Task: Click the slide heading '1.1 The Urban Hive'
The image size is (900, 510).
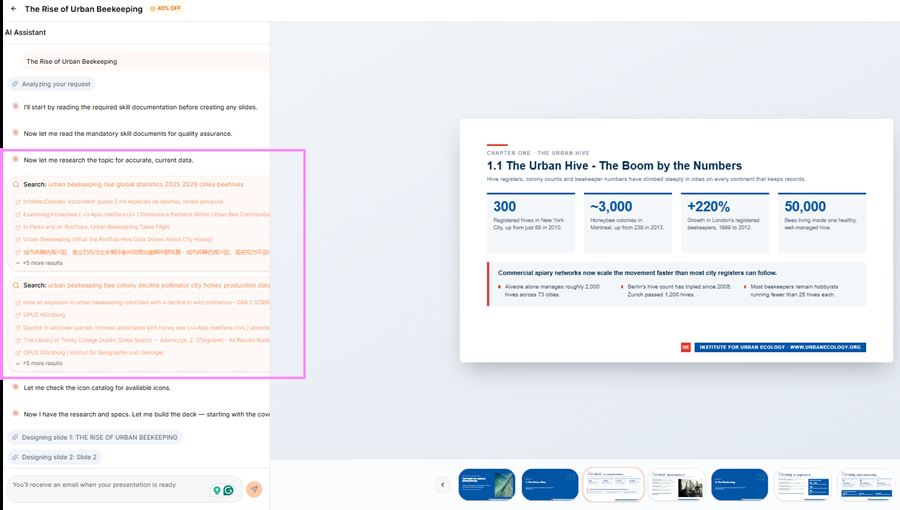Action: [614, 166]
